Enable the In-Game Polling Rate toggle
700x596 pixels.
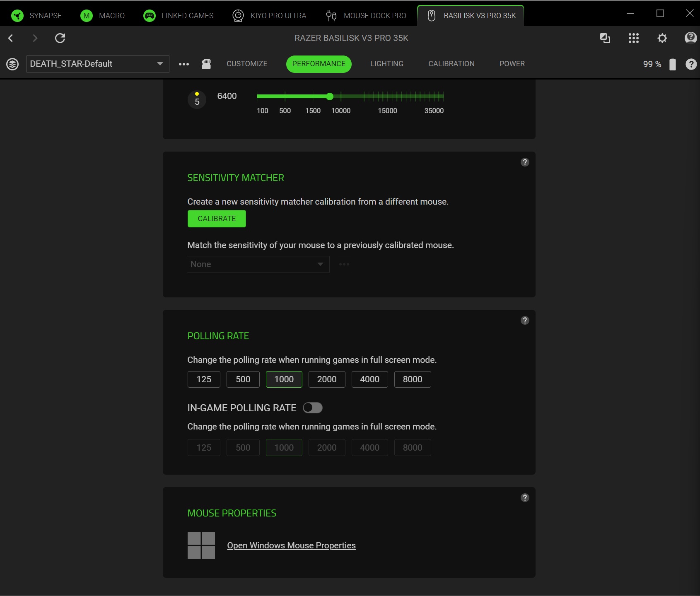[313, 408]
